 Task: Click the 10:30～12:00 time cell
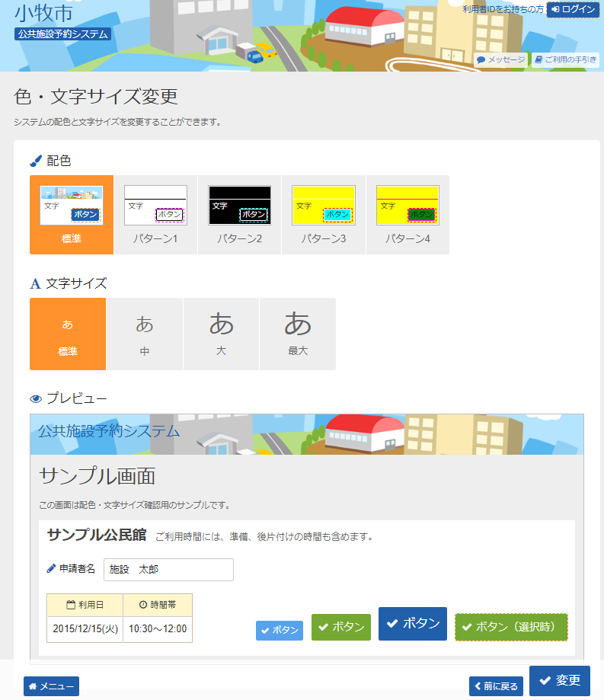(x=158, y=629)
